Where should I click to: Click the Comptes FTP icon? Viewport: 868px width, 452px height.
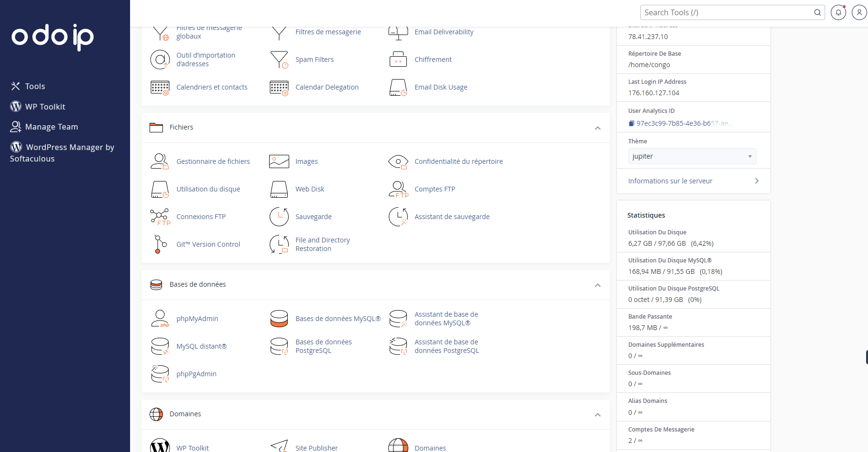coord(398,189)
